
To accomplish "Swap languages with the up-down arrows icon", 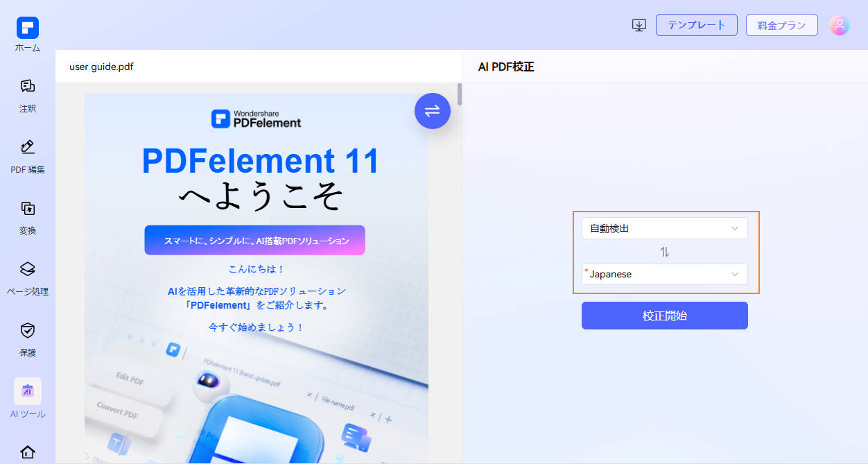I will [665, 252].
